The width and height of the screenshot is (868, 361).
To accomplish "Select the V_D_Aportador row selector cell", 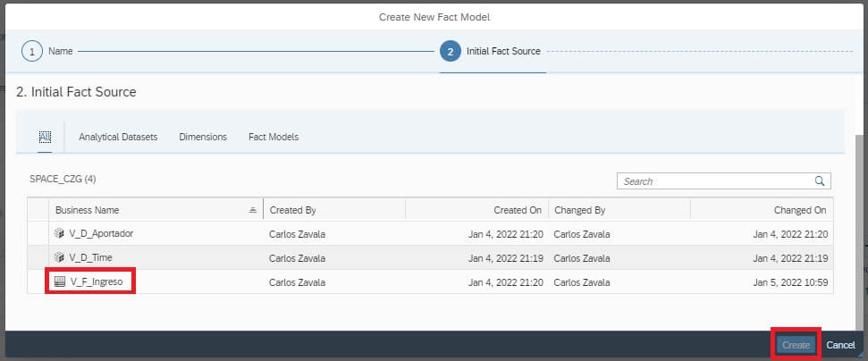I will click(38, 233).
